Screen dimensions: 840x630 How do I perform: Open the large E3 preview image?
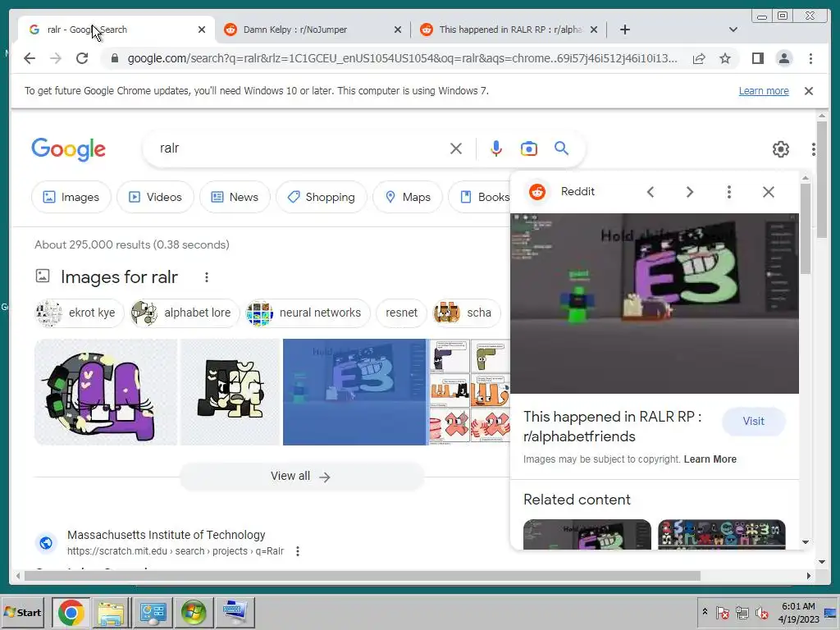[x=654, y=304]
